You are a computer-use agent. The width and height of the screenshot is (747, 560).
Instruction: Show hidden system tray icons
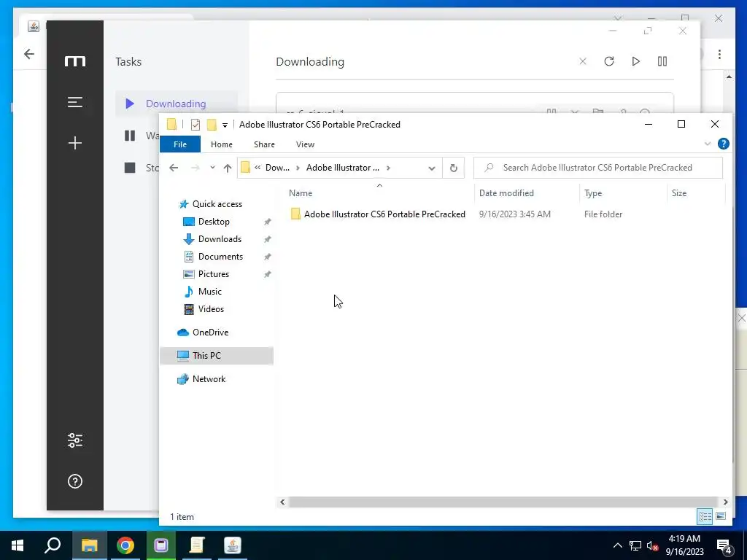point(617,545)
